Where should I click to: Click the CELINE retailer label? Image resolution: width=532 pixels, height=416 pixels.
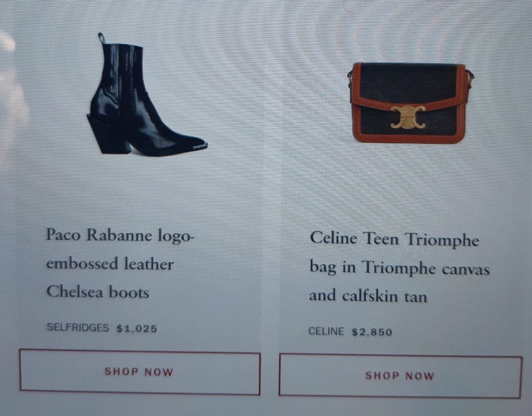click(x=326, y=331)
